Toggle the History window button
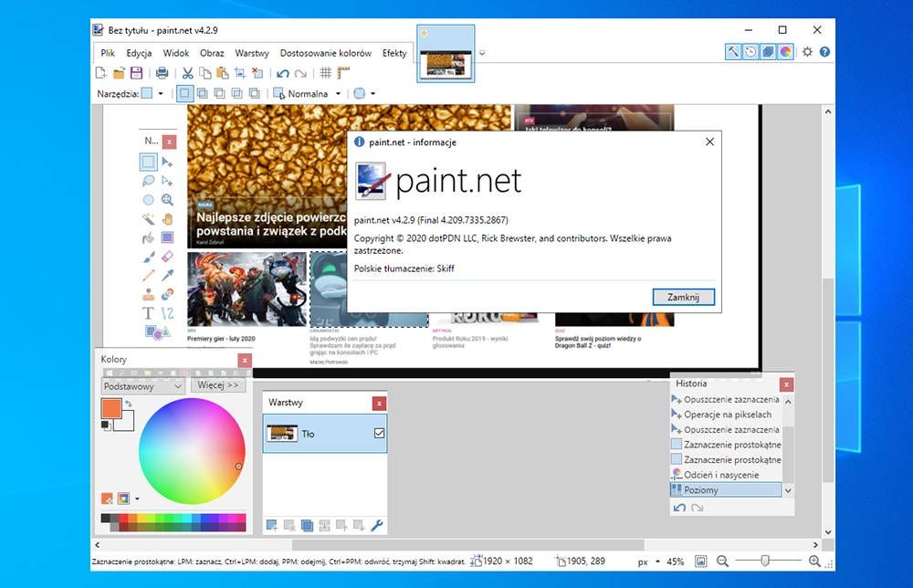913x588 pixels. coord(750,52)
